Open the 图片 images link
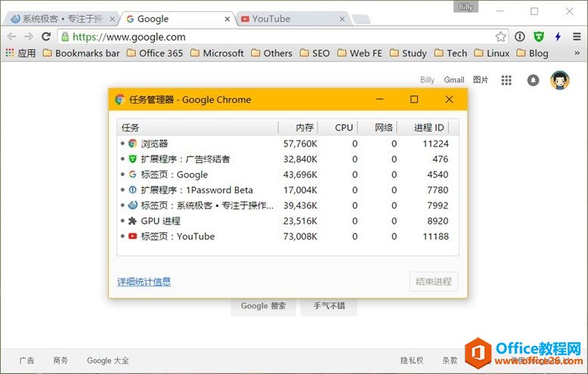Image resolution: width=588 pixels, height=374 pixels. (x=481, y=80)
